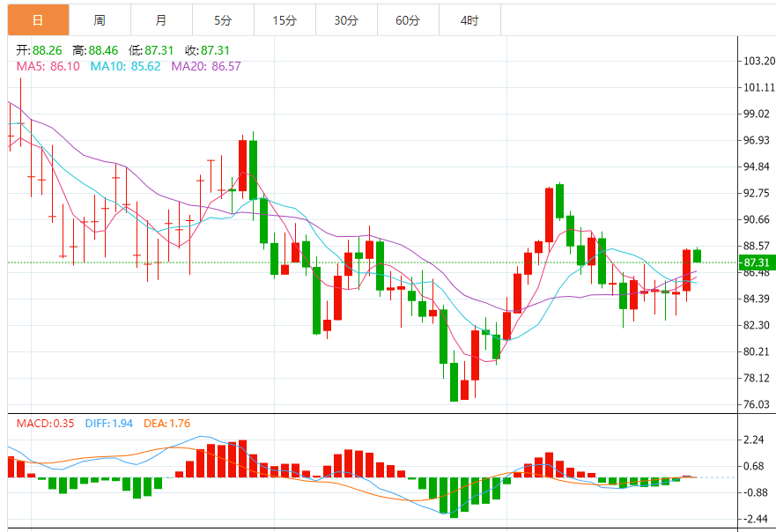Click the 低:87.31 low price value

point(151,50)
